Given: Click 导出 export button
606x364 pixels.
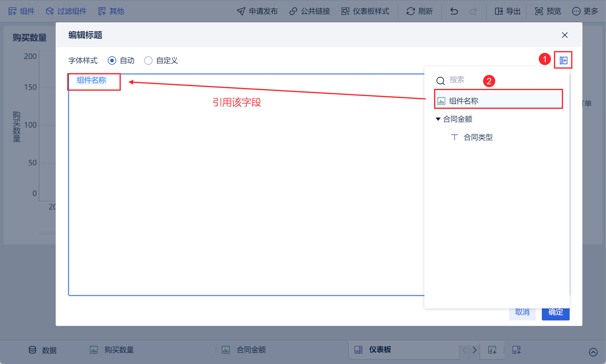Looking at the screenshot, I should (508, 11).
